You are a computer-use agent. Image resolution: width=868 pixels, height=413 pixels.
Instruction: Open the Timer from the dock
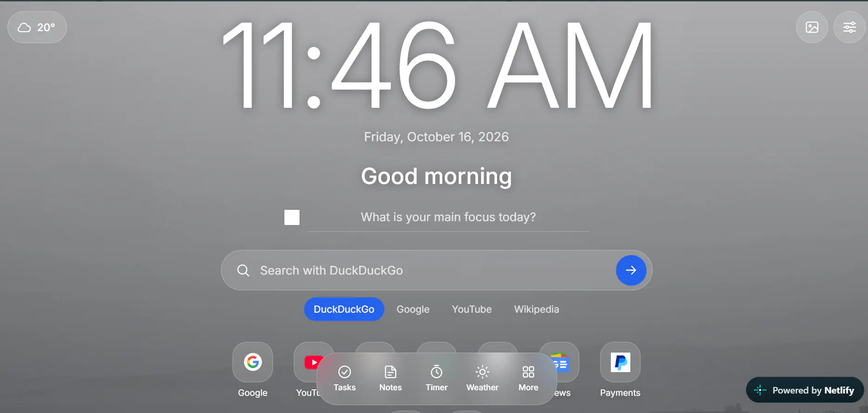point(436,379)
